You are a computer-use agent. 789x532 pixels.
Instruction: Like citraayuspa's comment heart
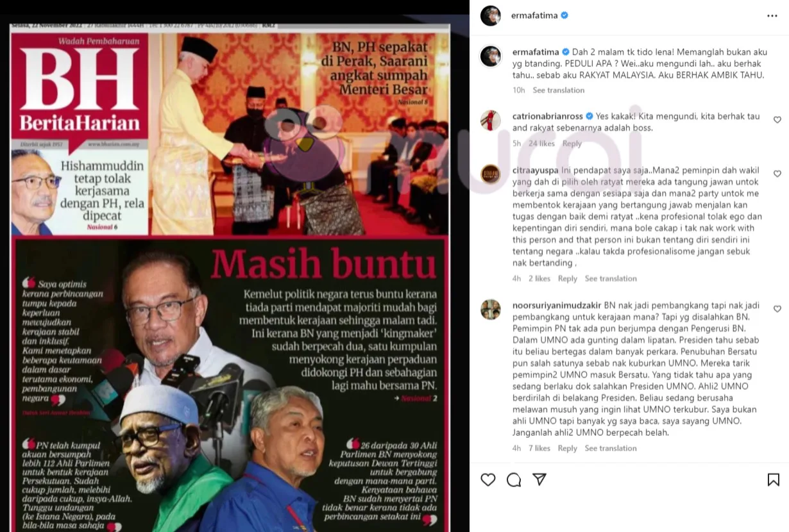point(777,174)
